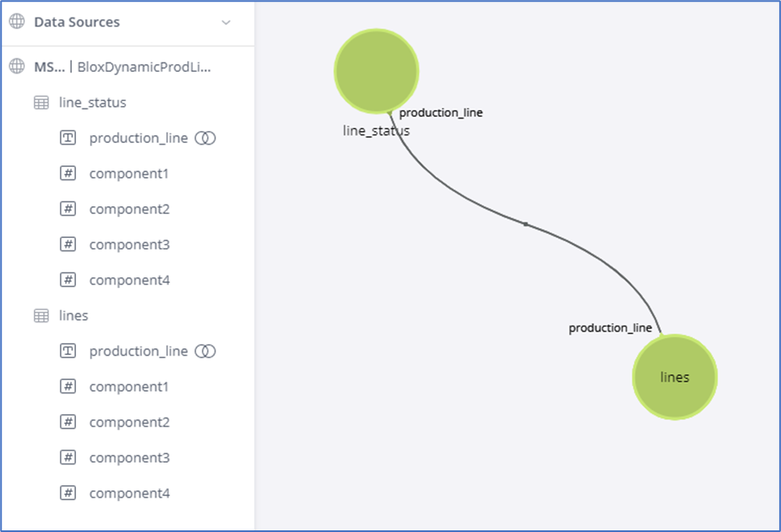781x532 pixels.
Task: Click the lines green node circle
Action: pos(674,377)
